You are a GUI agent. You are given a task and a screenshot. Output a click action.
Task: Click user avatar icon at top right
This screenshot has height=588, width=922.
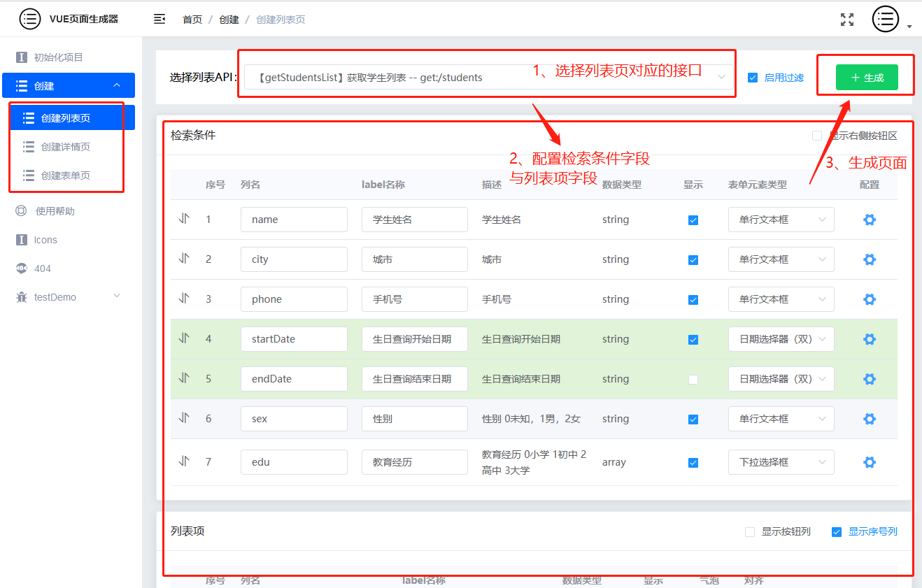tap(886, 19)
